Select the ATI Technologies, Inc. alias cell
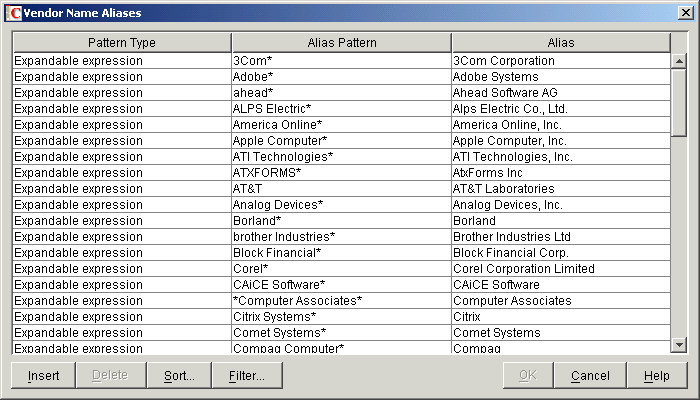 click(x=560, y=157)
